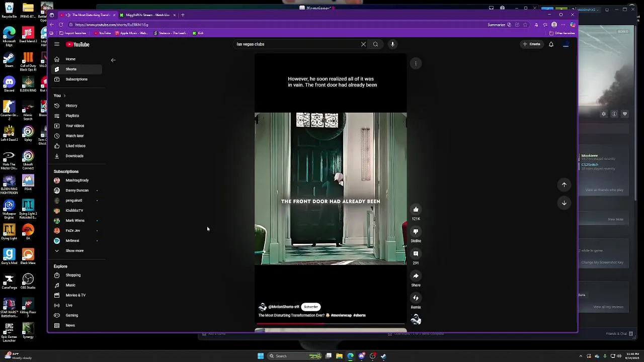Open Playlists in the sidebar
The width and height of the screenshot is (644, 362).
click(x=77, y=116)
